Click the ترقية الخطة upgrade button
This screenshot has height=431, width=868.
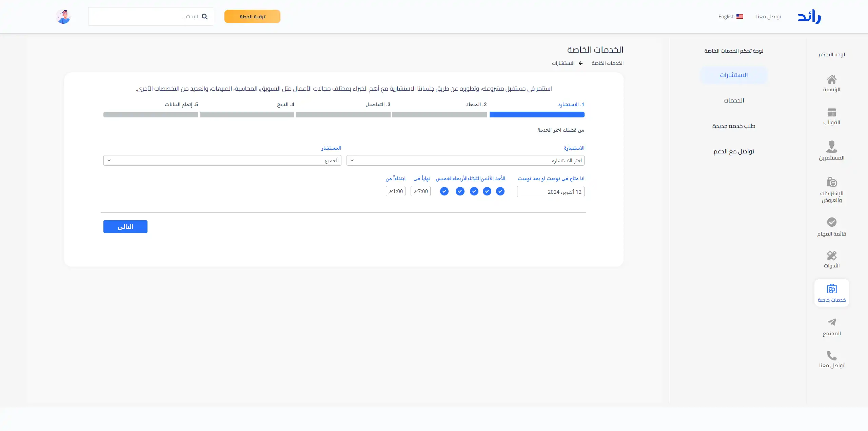pyautogui.click(x=252, y=17)
